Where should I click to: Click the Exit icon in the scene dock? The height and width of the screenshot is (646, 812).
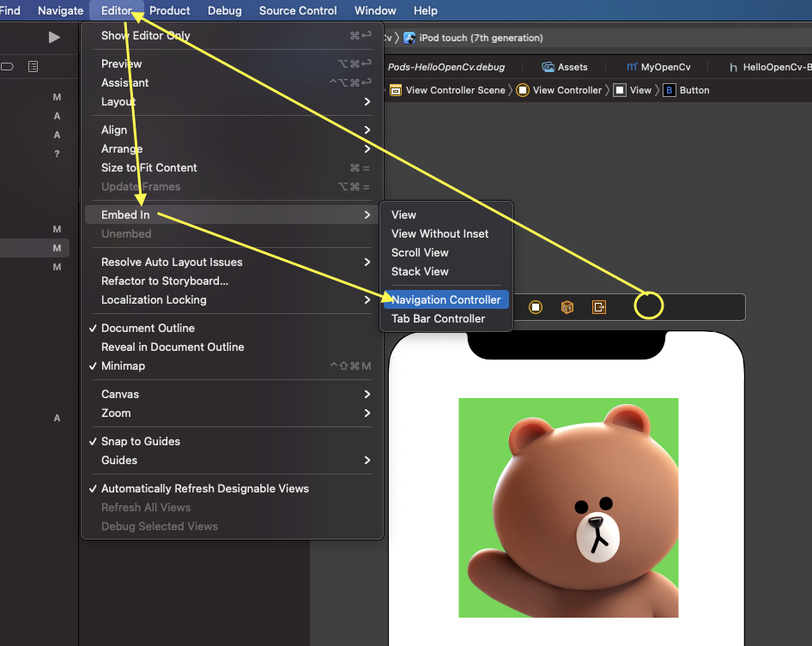coord(598,307)
